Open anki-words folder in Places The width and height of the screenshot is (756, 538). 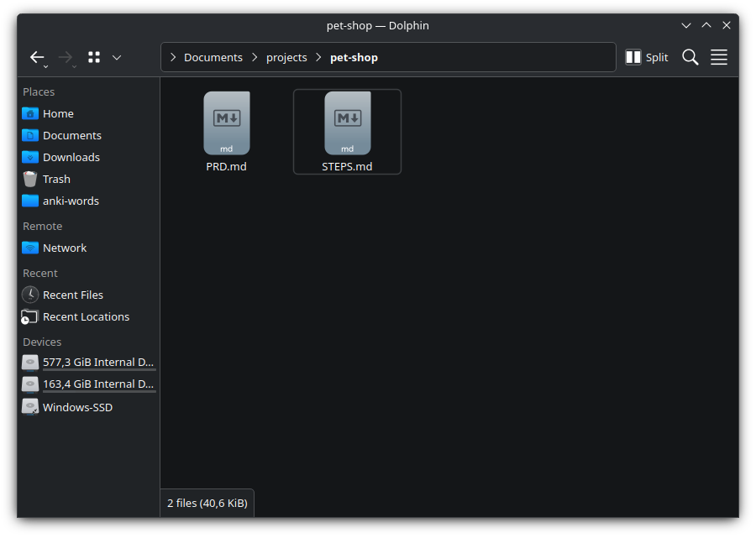click(71, 201)
